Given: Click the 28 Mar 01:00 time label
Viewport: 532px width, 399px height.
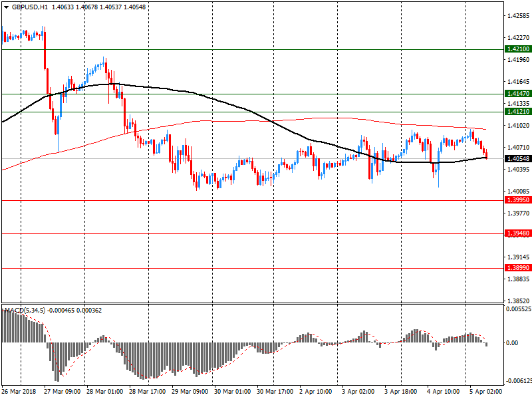Looking at the screenshot, I should 104,391.
